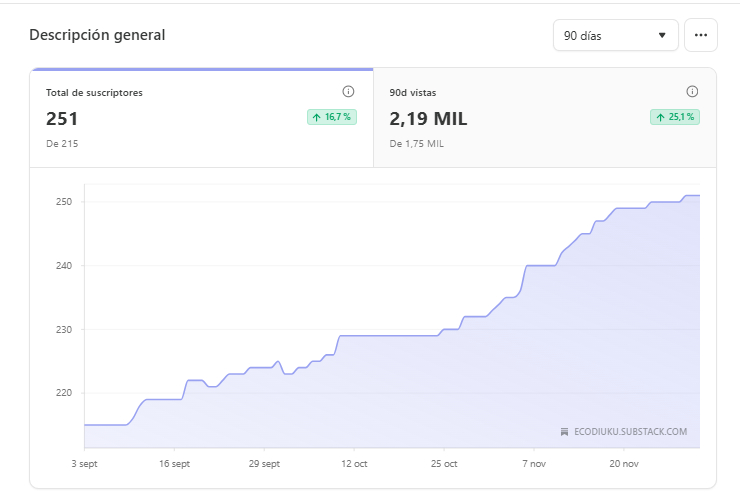Click the 251 subscriber count value
This screenshot has height=502, width=740.
pos(62,119)
